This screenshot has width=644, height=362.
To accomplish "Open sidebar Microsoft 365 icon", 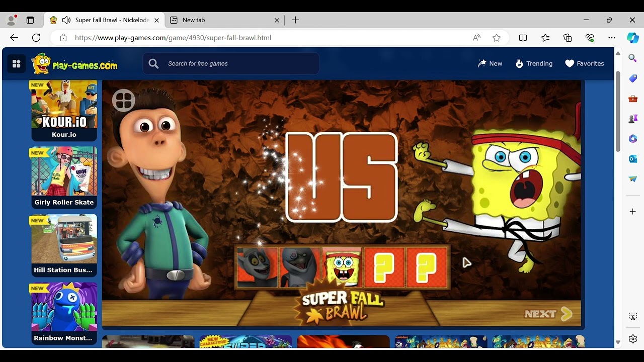I will click(633, 139).
